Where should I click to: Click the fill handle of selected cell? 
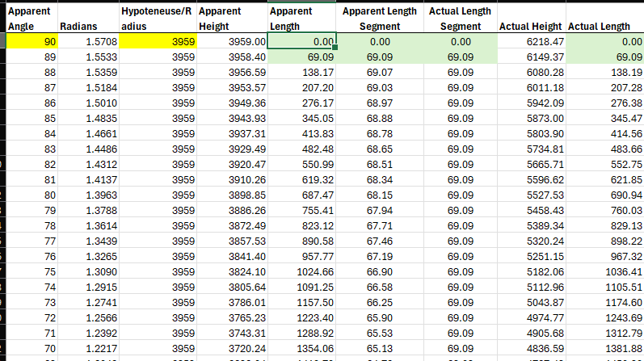pyautogui.click(x=335, y=48)
